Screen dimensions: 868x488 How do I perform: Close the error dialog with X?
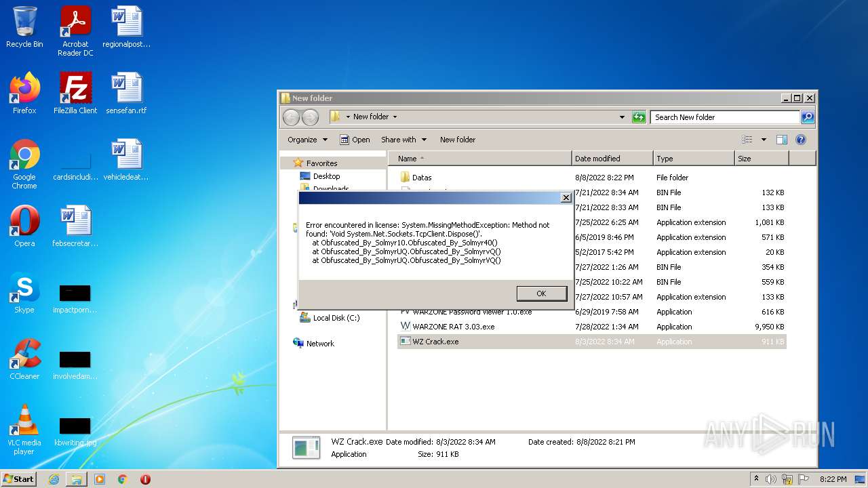pyautogui.click(x=566, y=198)
